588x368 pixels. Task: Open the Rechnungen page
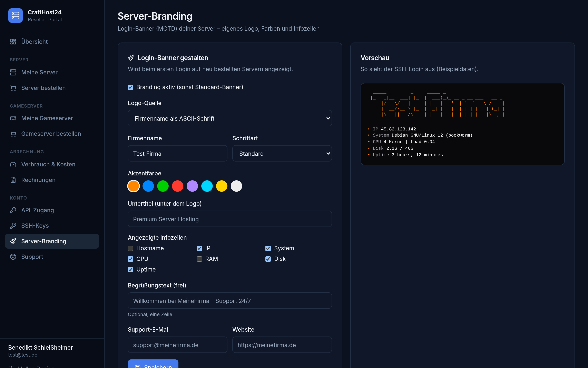(x=52, y=180)
